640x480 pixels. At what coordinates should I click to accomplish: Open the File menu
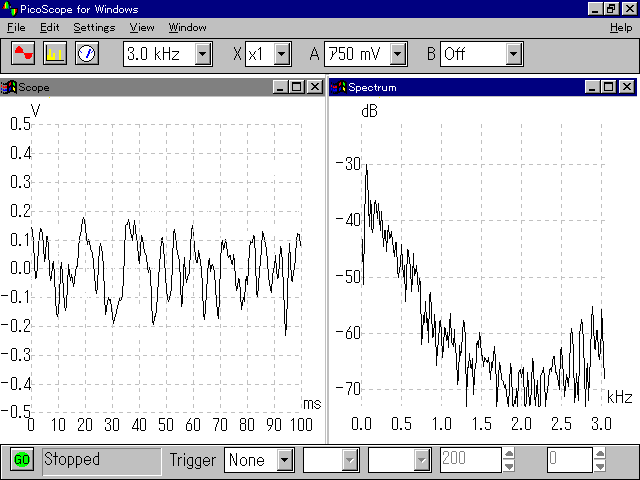[x=16, y=27]
